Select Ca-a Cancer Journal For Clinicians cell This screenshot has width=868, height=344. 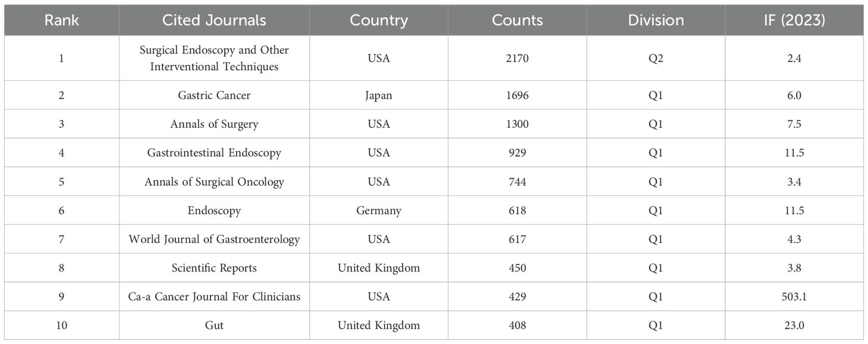[214, 296]
